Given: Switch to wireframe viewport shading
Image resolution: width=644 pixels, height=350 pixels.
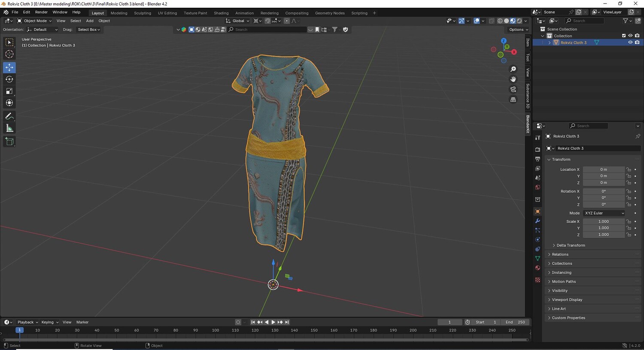Looking at the screenshot, I should pyautogui.click(x=500, y=21).
